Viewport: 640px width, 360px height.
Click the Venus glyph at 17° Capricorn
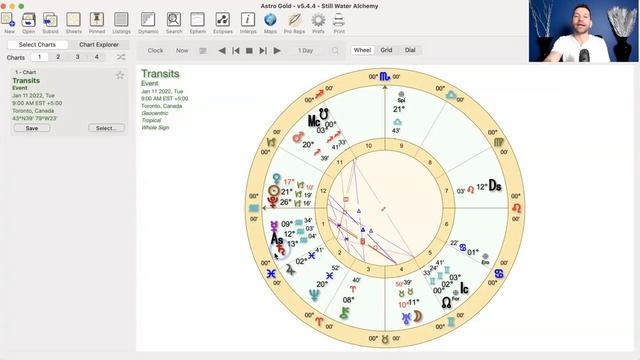pyautogui.click(x=277, y=179)
